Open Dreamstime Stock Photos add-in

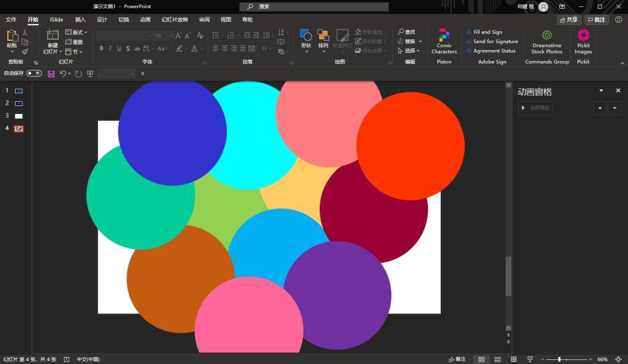click(x=547, y=41)
